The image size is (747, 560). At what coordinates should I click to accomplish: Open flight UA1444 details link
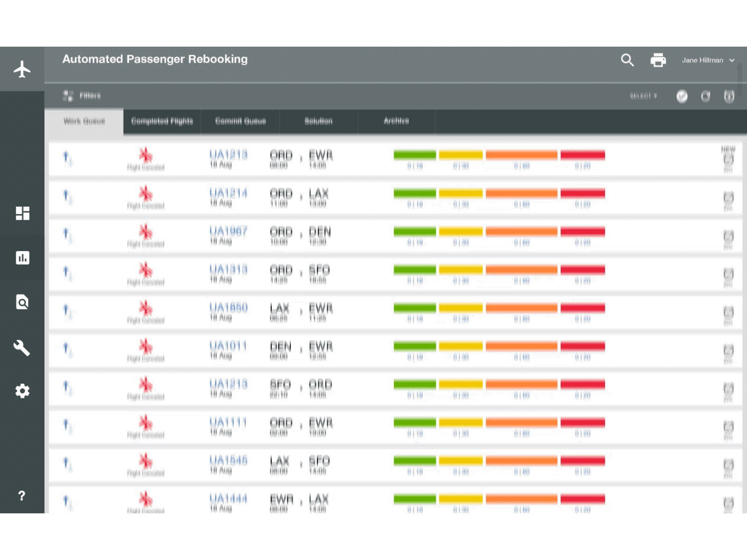pos(229,499)
